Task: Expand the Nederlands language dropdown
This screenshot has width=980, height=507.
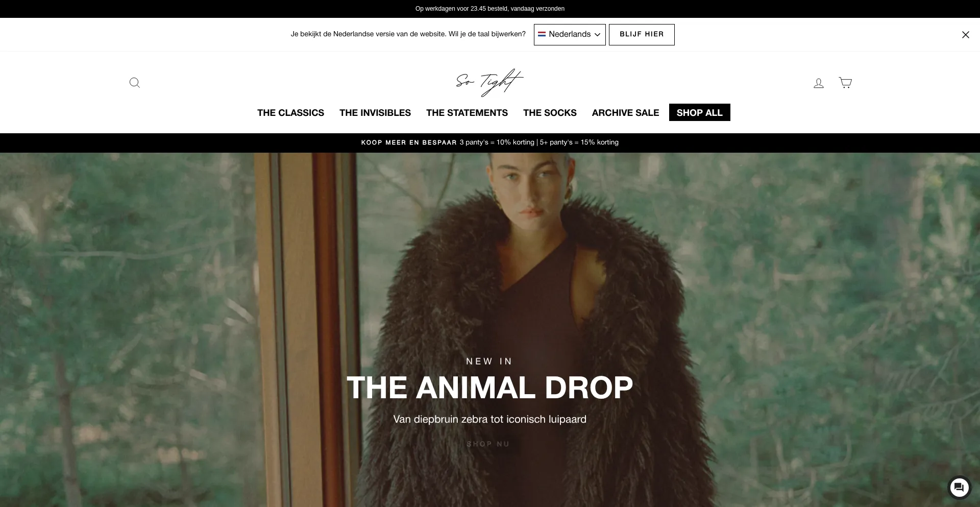Action: point(570,35)
